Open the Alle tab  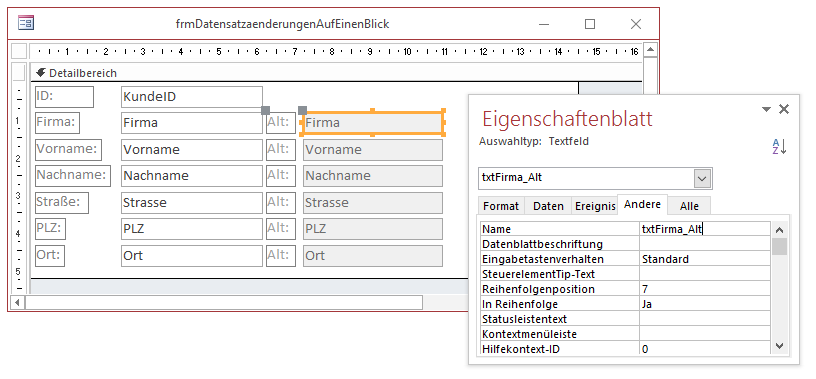[x=689, y=206]
